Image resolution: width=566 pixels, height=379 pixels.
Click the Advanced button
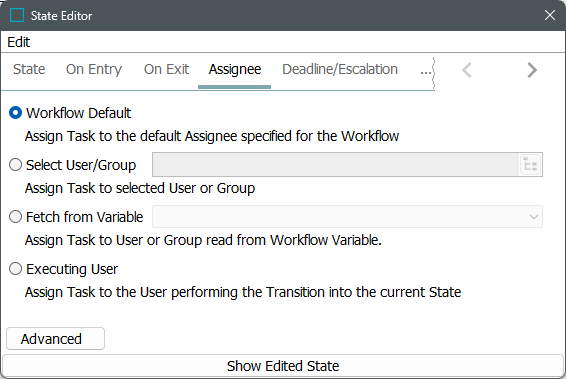55,339
